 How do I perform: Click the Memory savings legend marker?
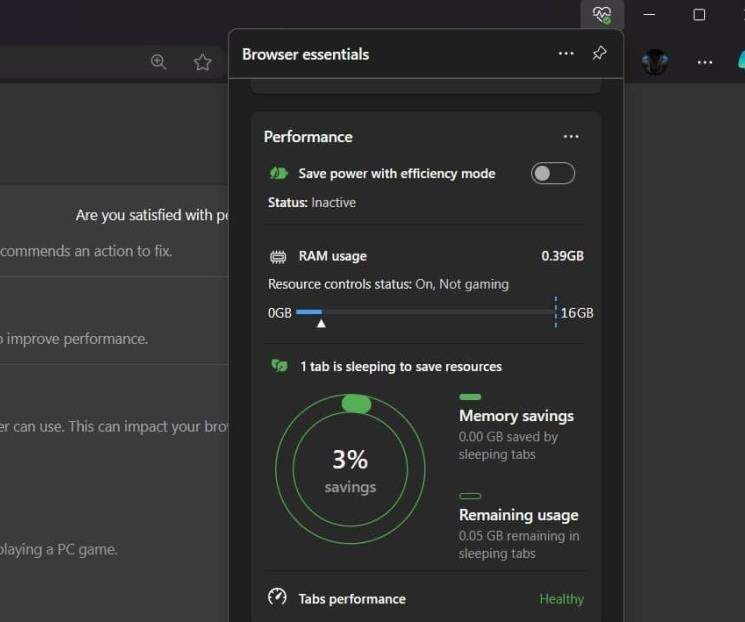(x=470, y=397)
